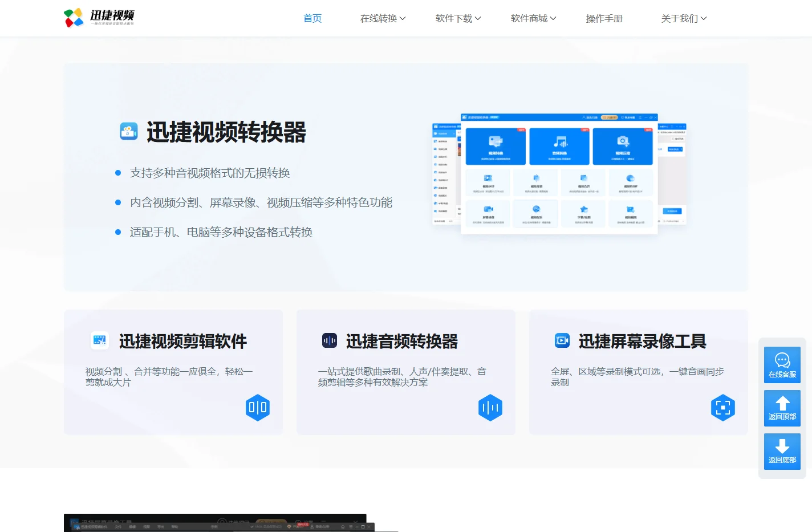Click 返回顶部 button

(x=782, y=408)
